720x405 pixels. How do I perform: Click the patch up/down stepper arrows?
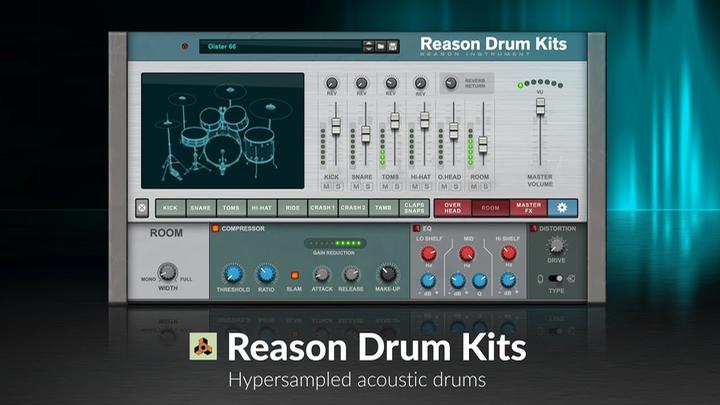(368, 46)
